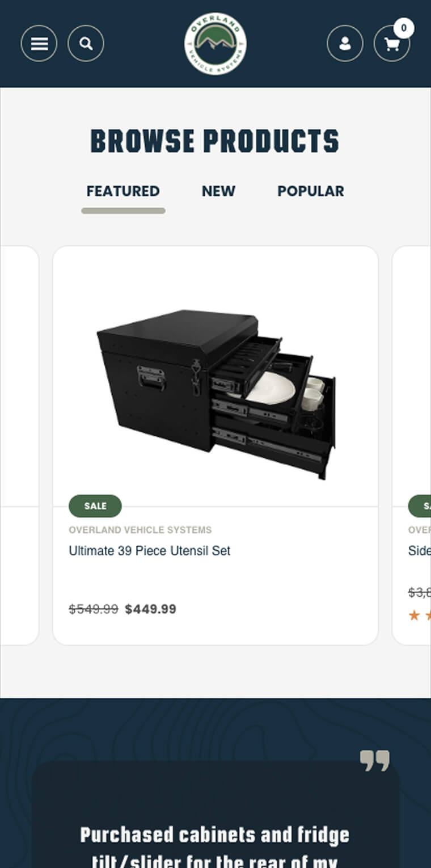Open the shopping cart
Image resolution: width=431 pixels, height=868 pixels.
click(391, 44)
